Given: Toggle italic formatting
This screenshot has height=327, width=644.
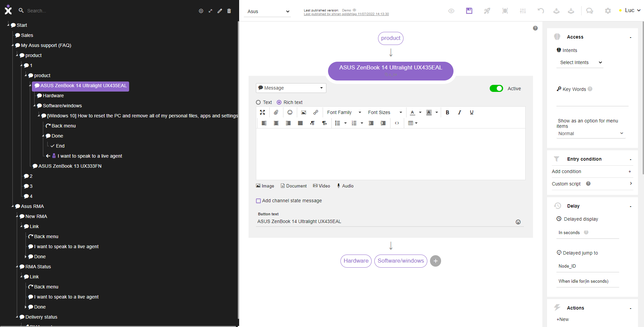Looking at the screenshot, I should click(x=460, y=112).
